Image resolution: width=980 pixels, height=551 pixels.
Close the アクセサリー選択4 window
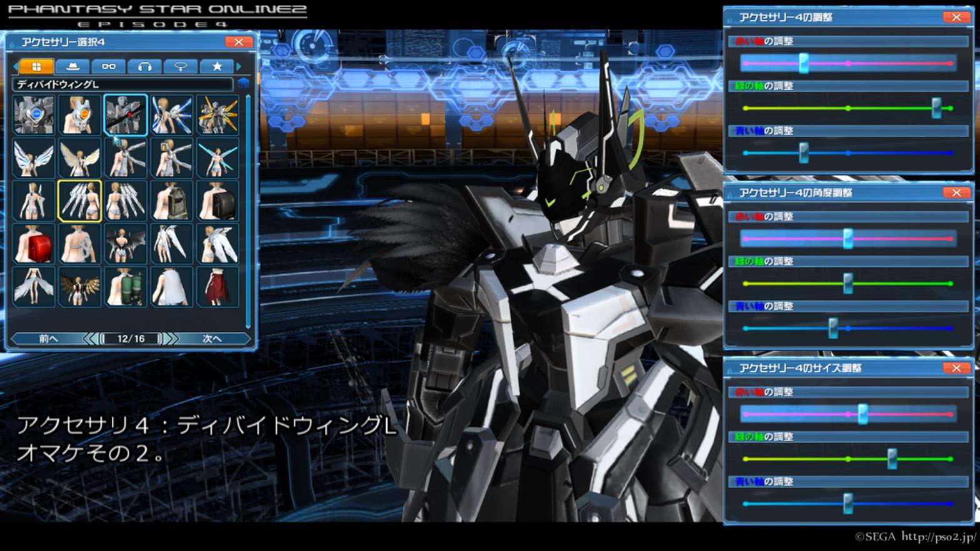(239, 42)
